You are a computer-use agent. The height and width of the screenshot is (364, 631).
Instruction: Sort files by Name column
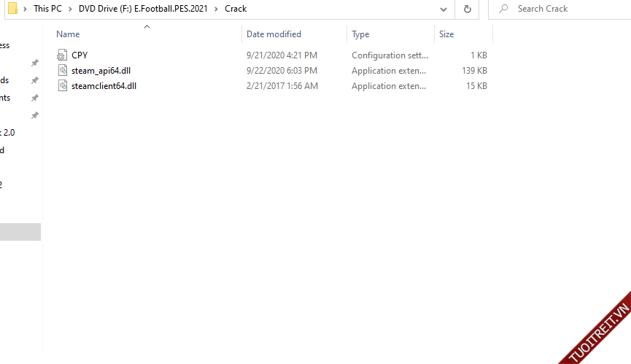tap(68, 34)
